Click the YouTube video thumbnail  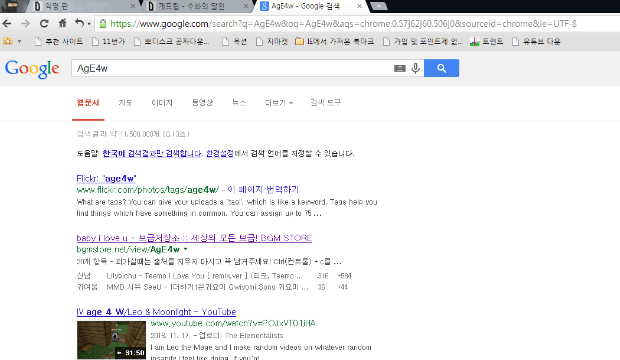[x=111, y=340]
